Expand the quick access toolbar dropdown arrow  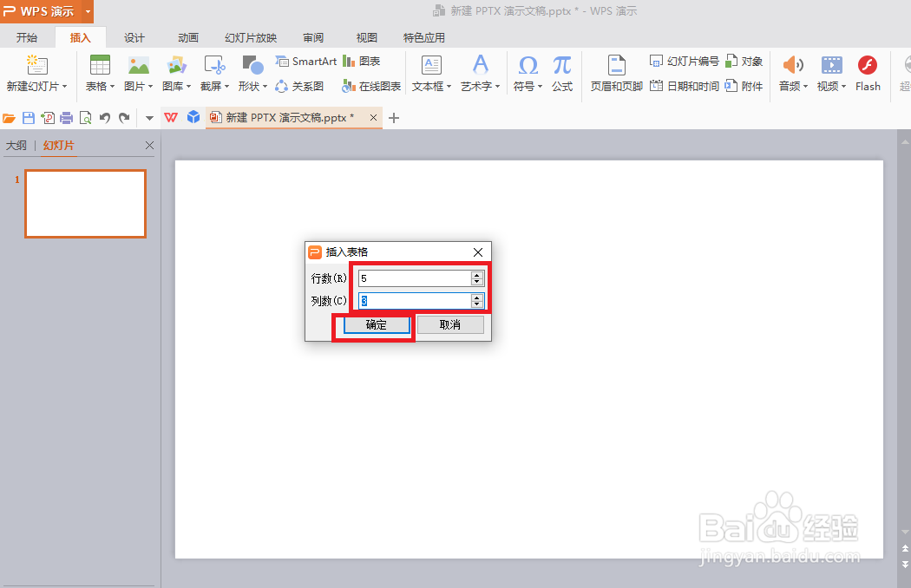coord(149,119)
